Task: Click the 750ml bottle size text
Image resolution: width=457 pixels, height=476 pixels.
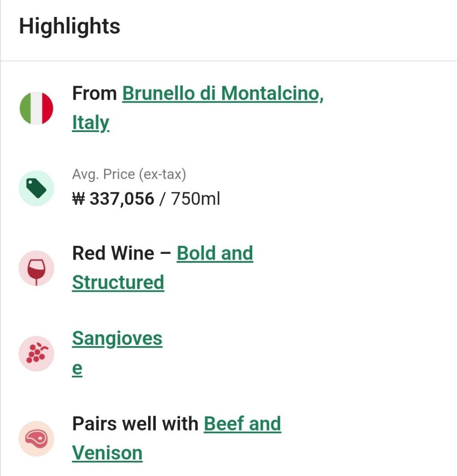Action: coord(195,199)
